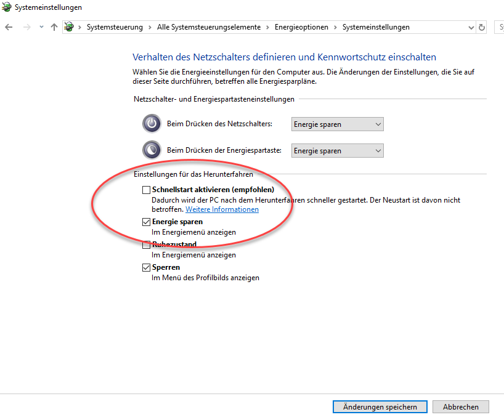This screenshot has height=420, width=504.
Task: Click the power button icon for Netzschalter
Action: 151,124
